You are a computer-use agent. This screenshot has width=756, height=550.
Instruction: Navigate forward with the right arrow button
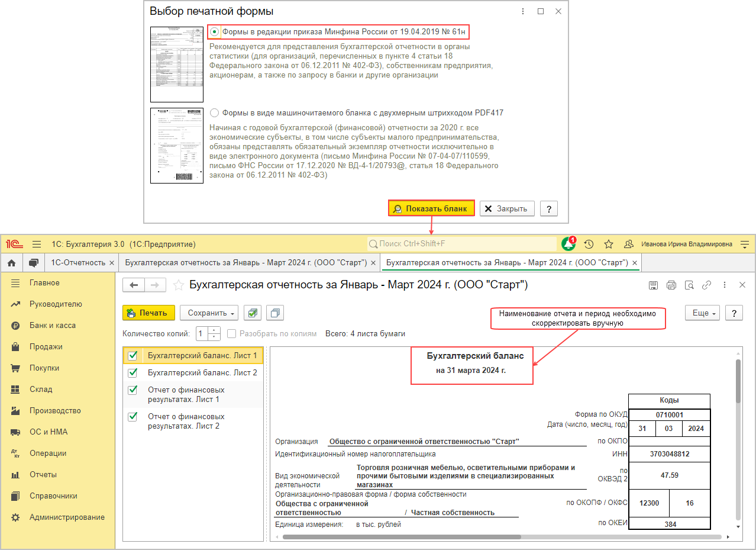point(155,285)
